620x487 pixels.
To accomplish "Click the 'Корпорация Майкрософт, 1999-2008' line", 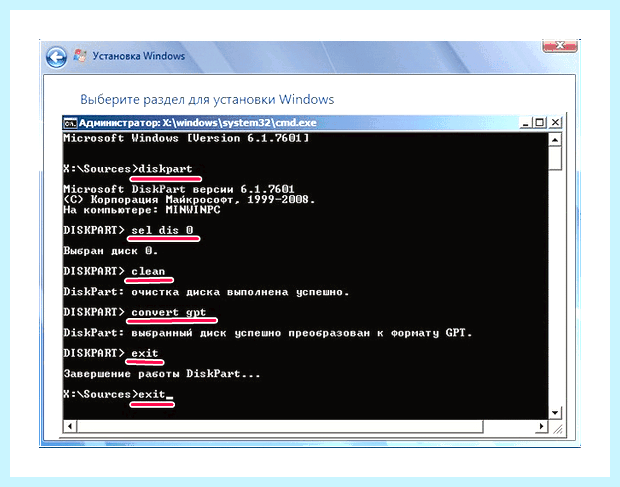I will click(x=189, y=199).
